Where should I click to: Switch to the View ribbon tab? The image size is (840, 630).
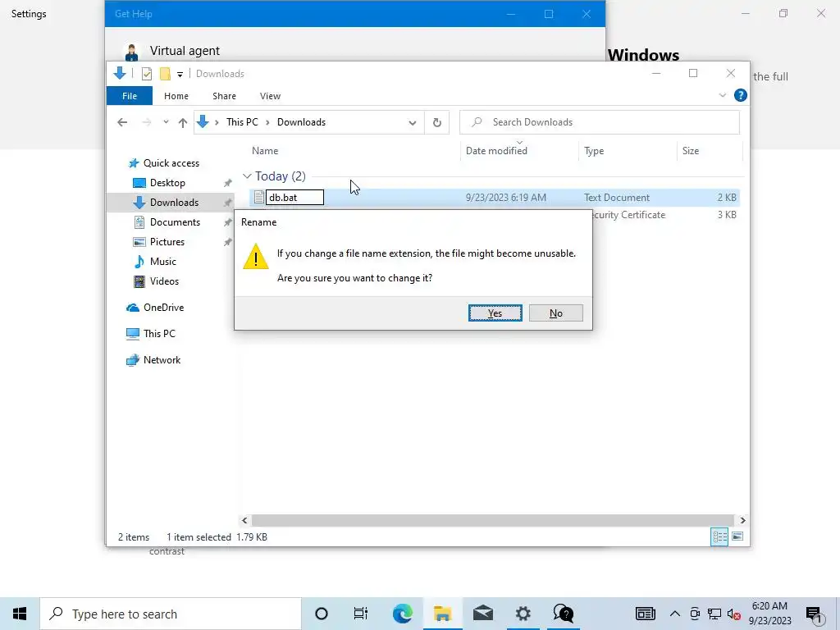coord(270,96)
